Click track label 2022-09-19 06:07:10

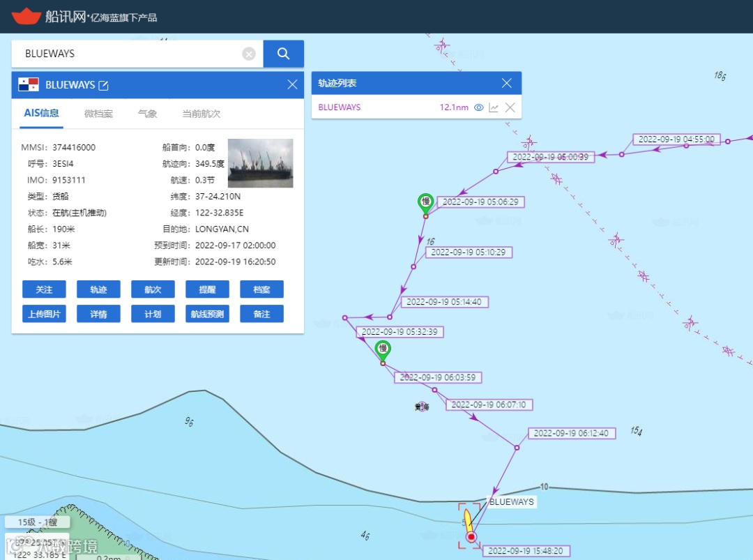tap(489, 405)
